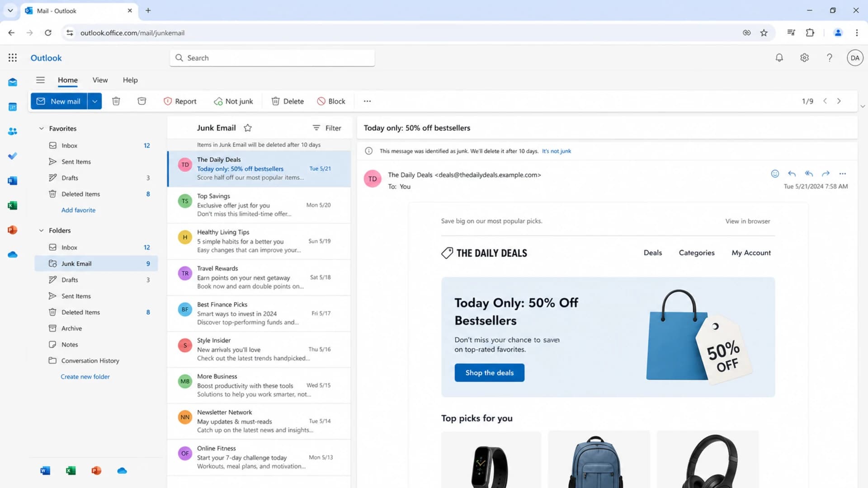Open more actions dots in message header
Image resolution: width=868 pixels, height=488 pixels.
[843, 174]
